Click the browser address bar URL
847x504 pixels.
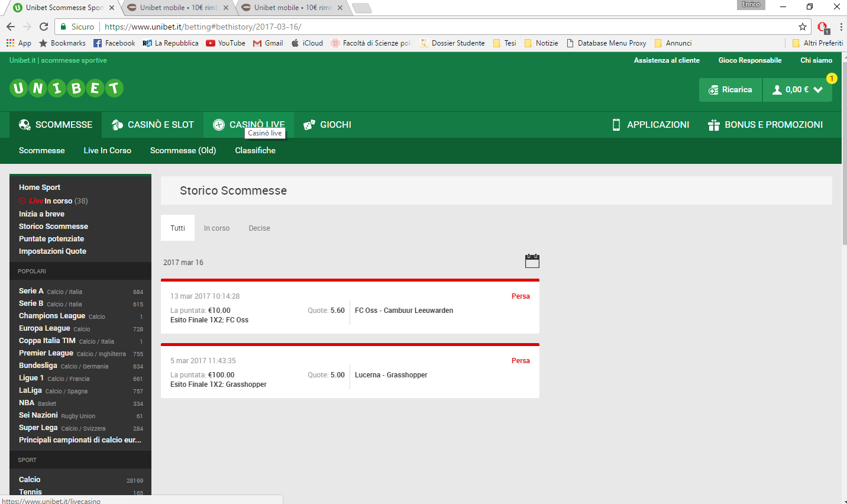pyautogui.click(x=203, y=27)
